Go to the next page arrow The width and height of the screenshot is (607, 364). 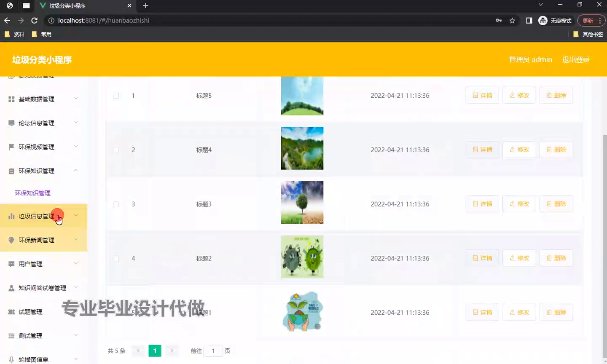click(x=172, y=351)
